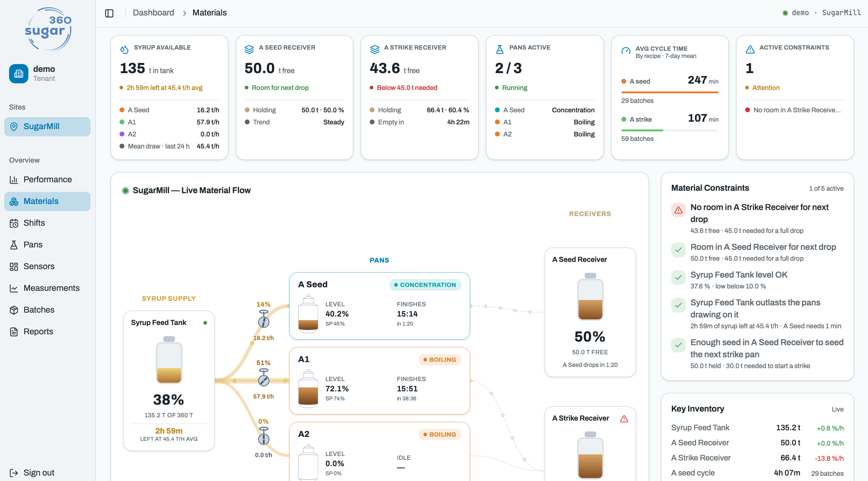The image size is (868, 481).
Task: Open the Reports page
Action: [x=47, y=332]
